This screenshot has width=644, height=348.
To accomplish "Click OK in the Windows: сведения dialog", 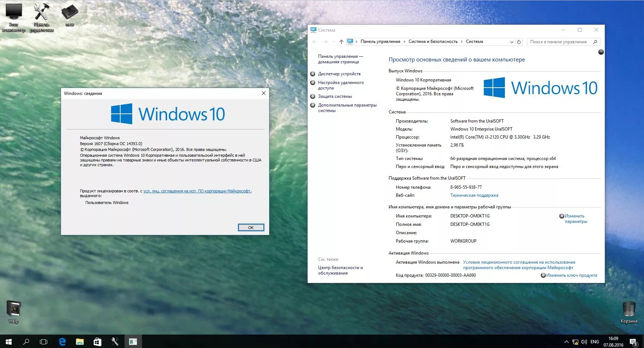I will [251, 228].
